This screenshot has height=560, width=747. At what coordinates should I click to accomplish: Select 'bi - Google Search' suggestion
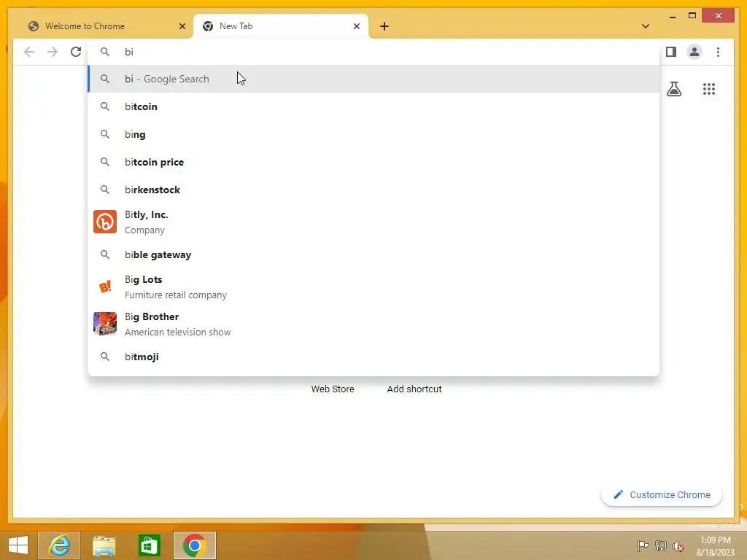click(x=374, y=79)
